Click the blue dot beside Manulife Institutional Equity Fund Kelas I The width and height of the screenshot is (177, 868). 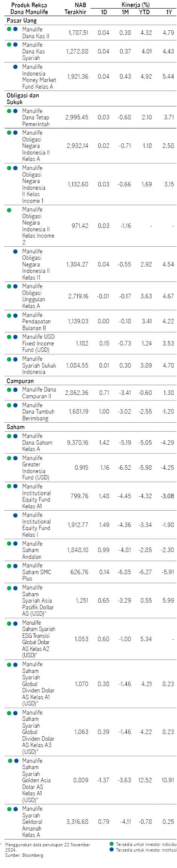pos(15,515)
